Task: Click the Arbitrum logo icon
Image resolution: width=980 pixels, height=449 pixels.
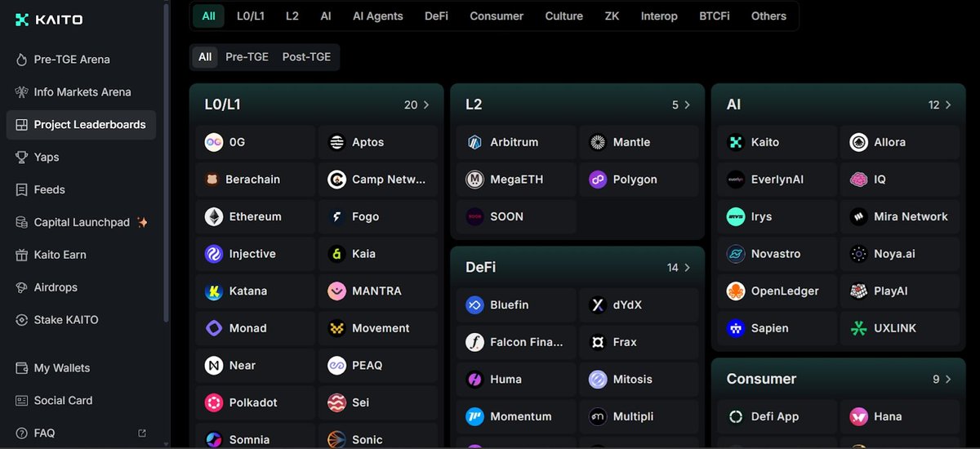Action: pyautogui.click(x=475, y=142)
